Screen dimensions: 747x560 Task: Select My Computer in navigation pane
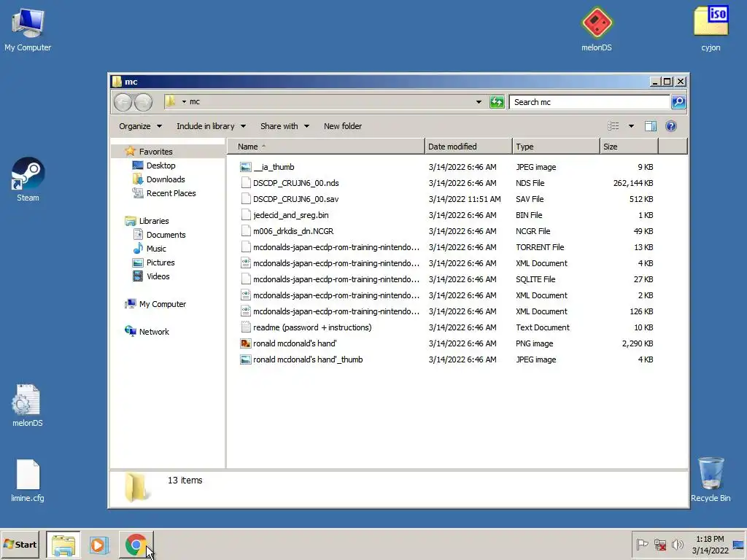click(x=163, y=304)
